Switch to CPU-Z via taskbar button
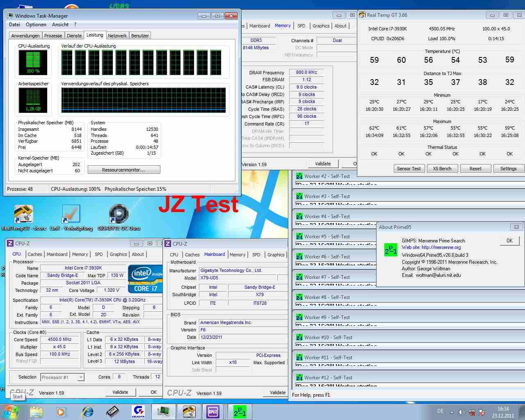This screenshot has width=525, height=420. [x=213, y=412]
